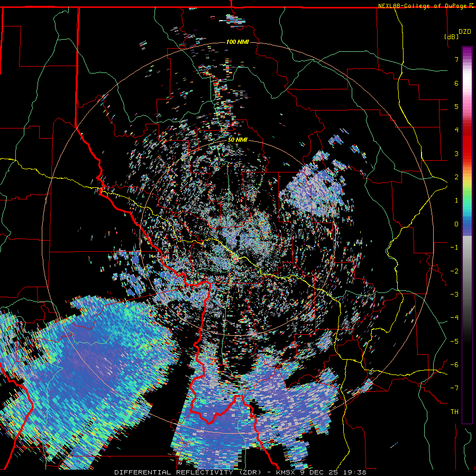Click the NEXLAB-College of DuPage label
The width and height of the screenshot is (476, 476).
click(423, 6)
